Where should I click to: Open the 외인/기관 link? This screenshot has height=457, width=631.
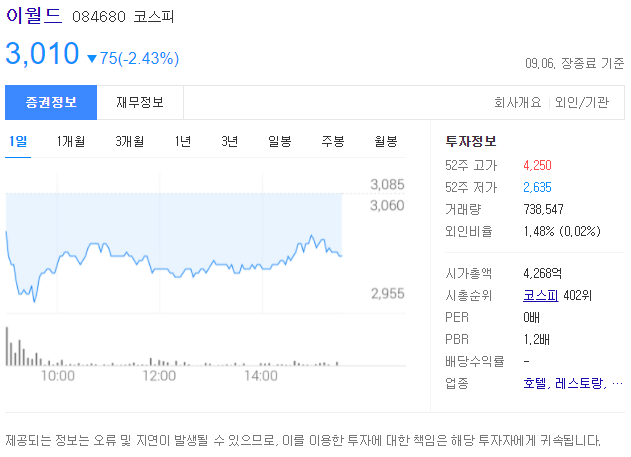pyautogui.click(x=582, y=102)
